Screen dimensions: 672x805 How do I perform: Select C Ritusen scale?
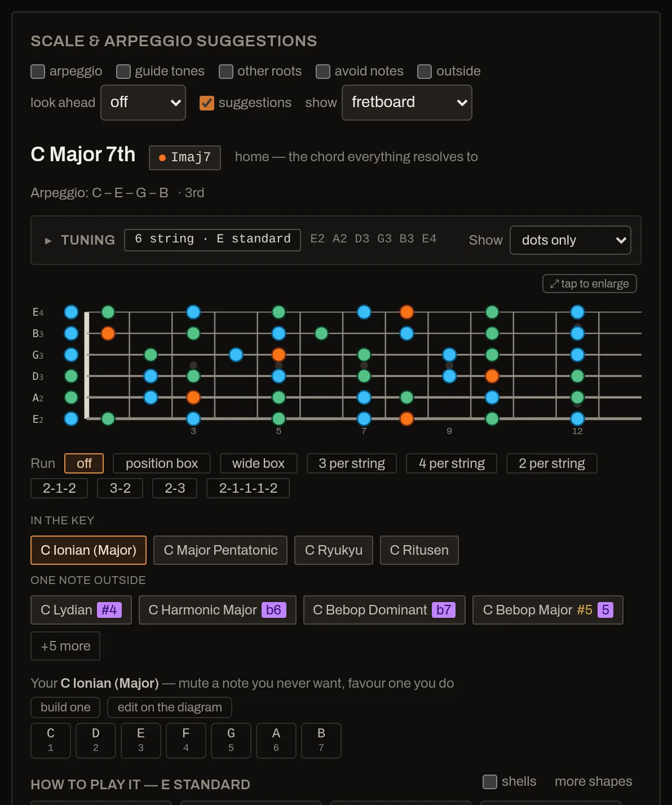tap(419, 550)
